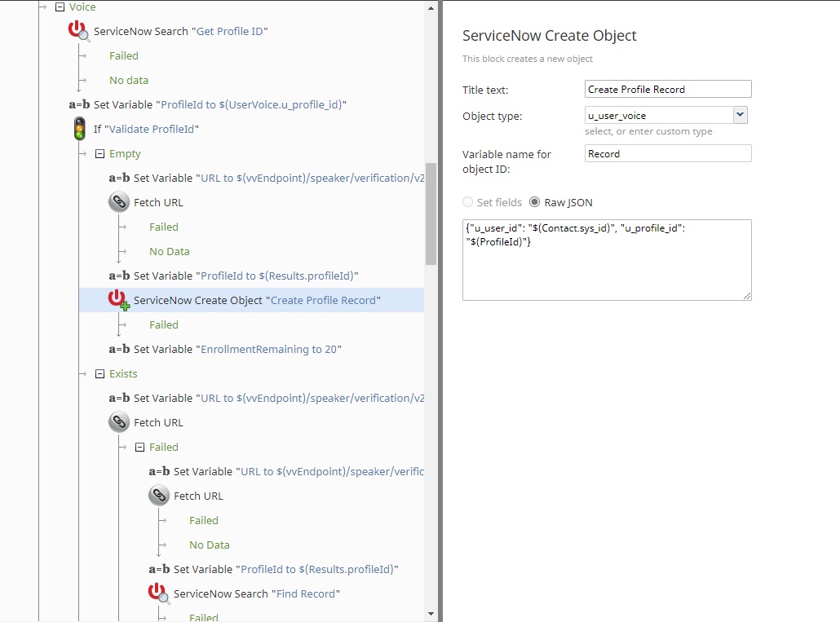The image size is (840, 622).
Task: Click the tree scrollbar up arrow
Action: coord(431,8)
